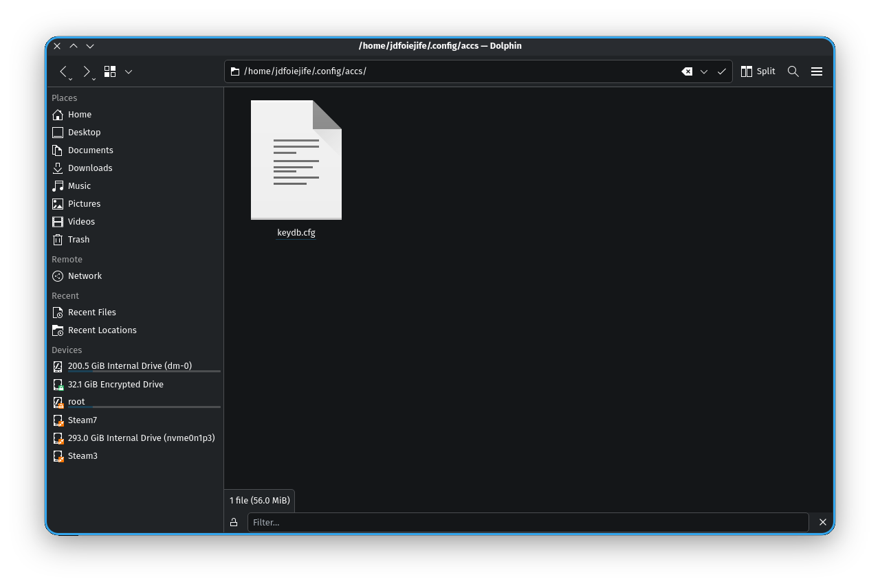Click the keydb.cfg file name label
The image size is (880, 588).
coord(296,233)
